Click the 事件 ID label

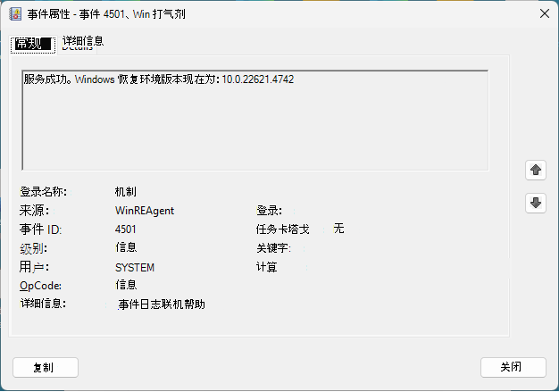point(41,229)
